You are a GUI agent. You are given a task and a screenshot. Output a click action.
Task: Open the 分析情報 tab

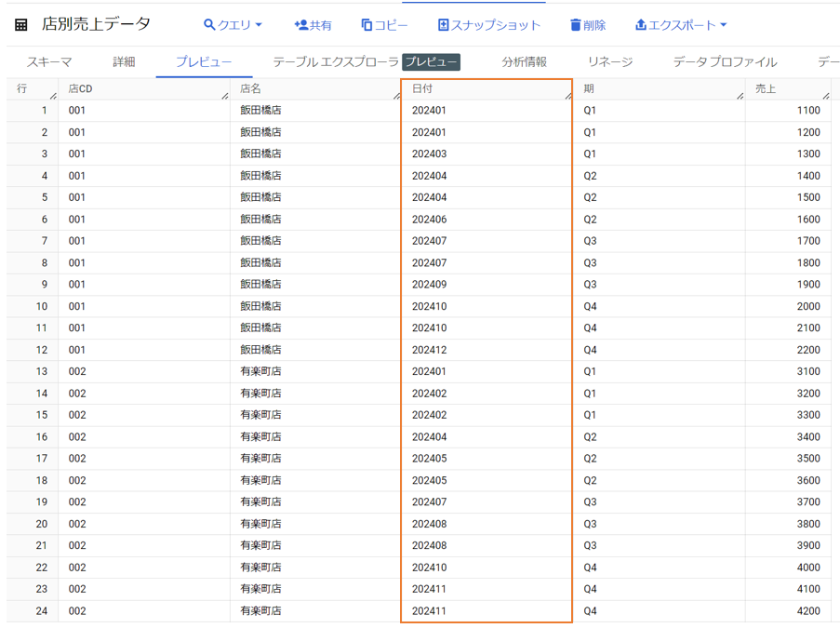coord(525,62)
